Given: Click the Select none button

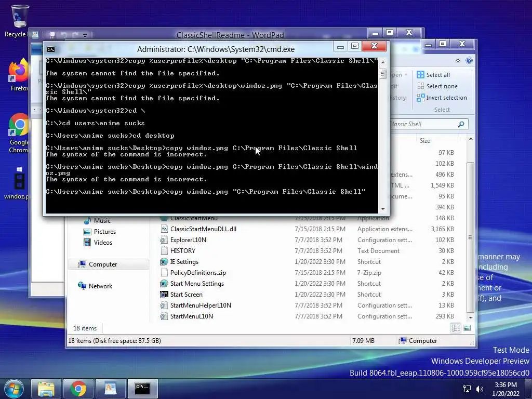Looking at the screenshot, I should (x=437, y=86).
